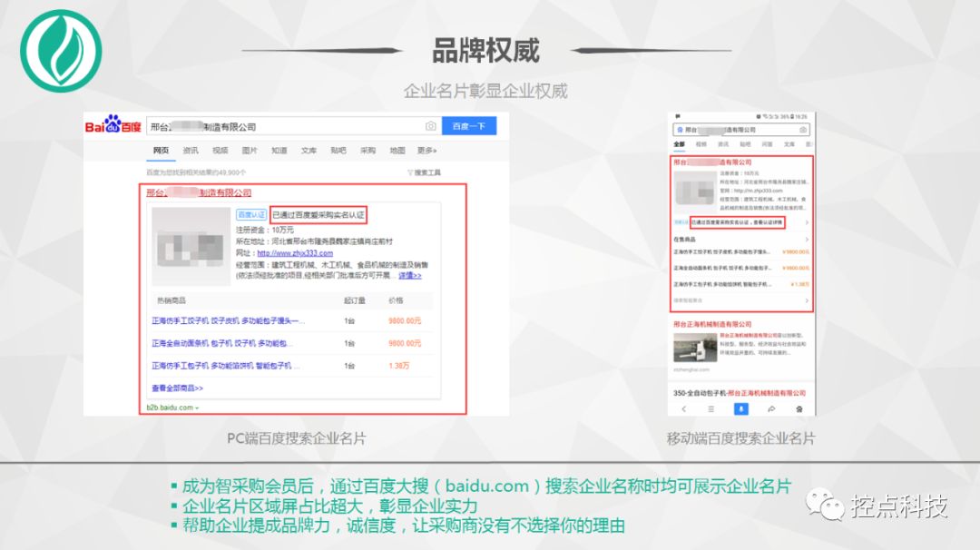
Task: Click the 查看全部商品>> link
Action: click(x=178, y=388)
